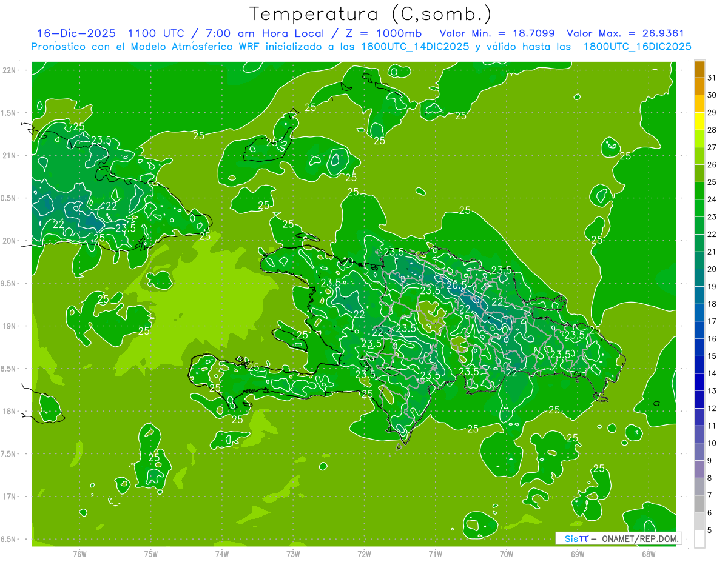The image size is (728, 562).
Task: Click the color scale label '19'
Action: (712, 287)
